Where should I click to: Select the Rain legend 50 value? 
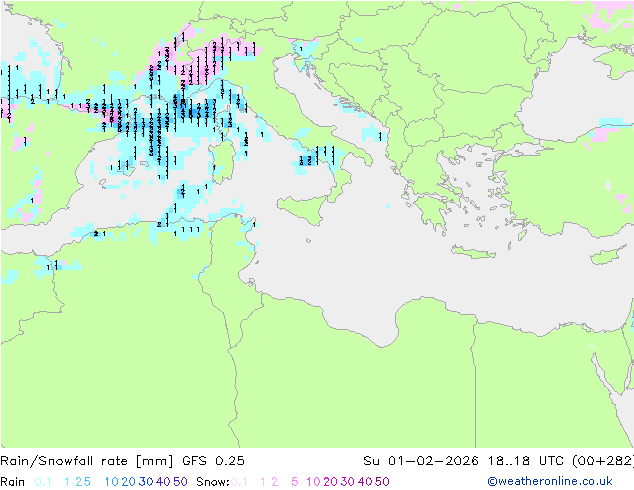180,482
